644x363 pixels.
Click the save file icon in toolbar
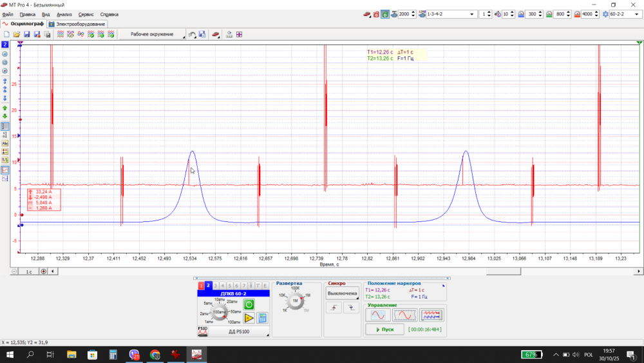pos(27,34)
